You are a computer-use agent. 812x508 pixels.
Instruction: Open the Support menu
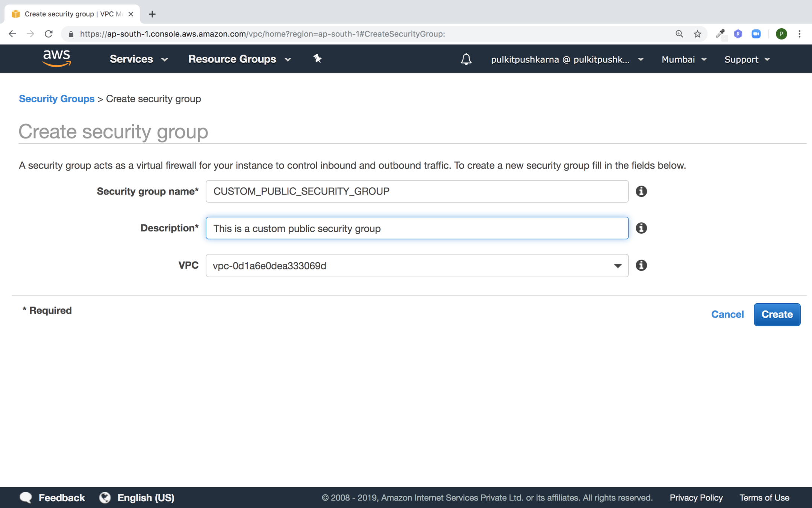coord(747,59)
